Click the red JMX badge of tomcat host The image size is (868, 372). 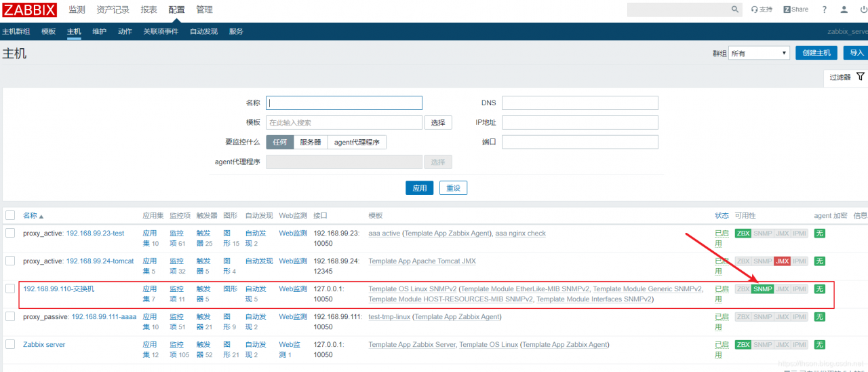(x=783, y=261)
